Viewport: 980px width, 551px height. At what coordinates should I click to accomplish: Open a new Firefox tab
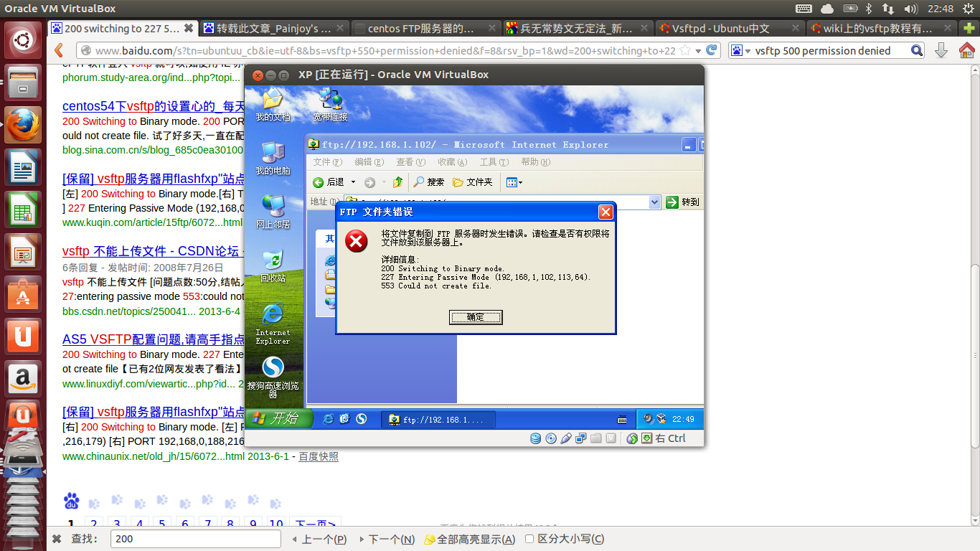[969, 29]
